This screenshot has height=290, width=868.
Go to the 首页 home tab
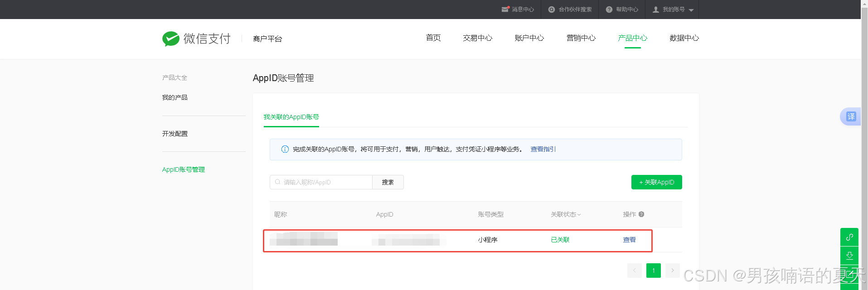pyautogui.click(x=433, y=38)
